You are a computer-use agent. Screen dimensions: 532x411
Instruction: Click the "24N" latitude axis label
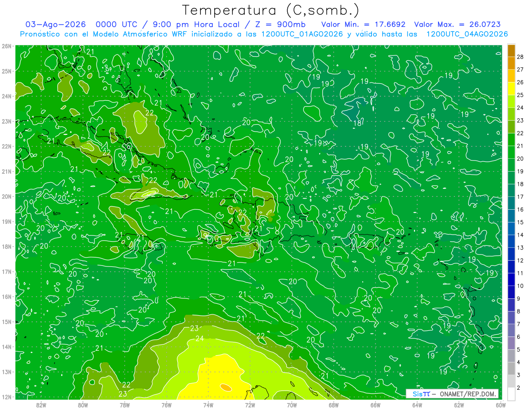[7, 96]
